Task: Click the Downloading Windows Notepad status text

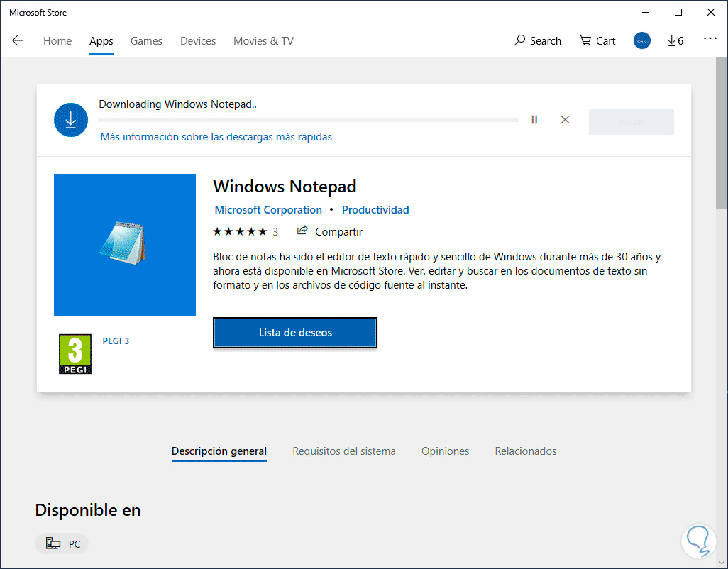Action: [x=178, y=104]
